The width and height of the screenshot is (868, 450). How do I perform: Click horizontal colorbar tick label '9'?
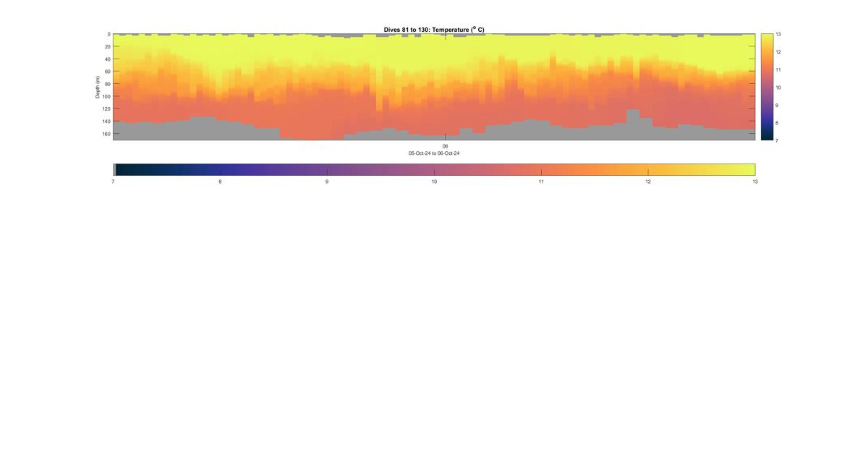click(x=327, y=182)
